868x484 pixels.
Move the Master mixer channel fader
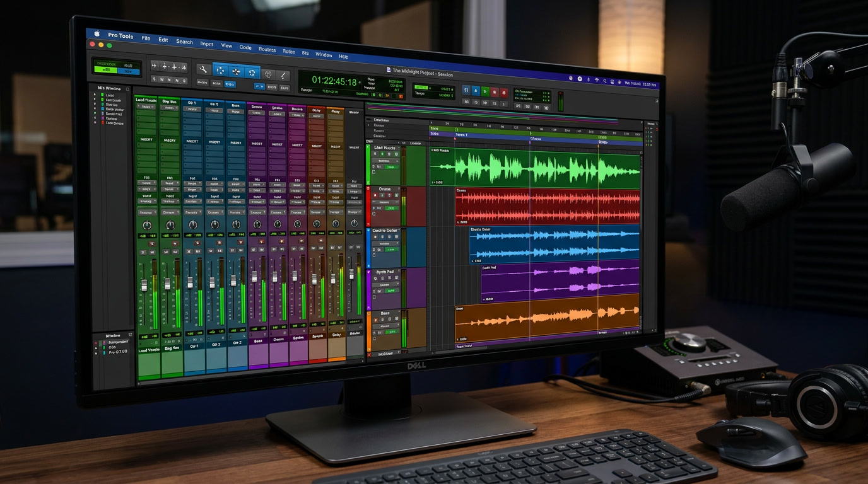(351, 274)
